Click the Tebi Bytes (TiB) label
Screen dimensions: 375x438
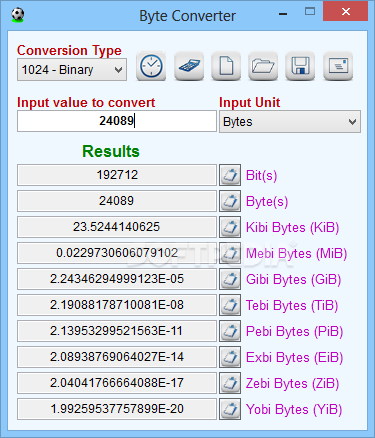292,306
